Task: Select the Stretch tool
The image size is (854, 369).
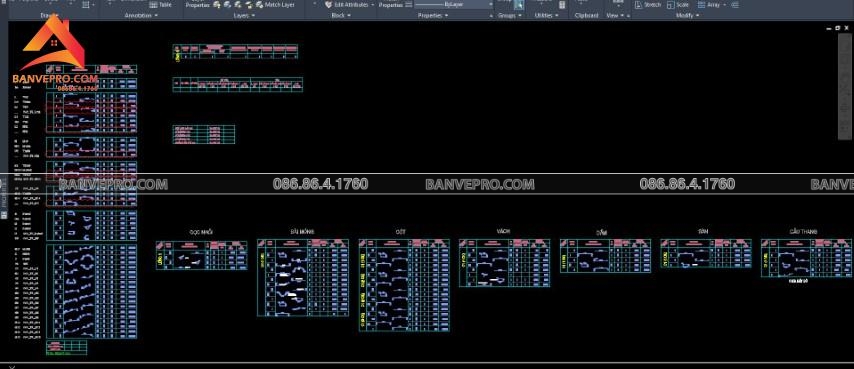Action: [648, 4]
